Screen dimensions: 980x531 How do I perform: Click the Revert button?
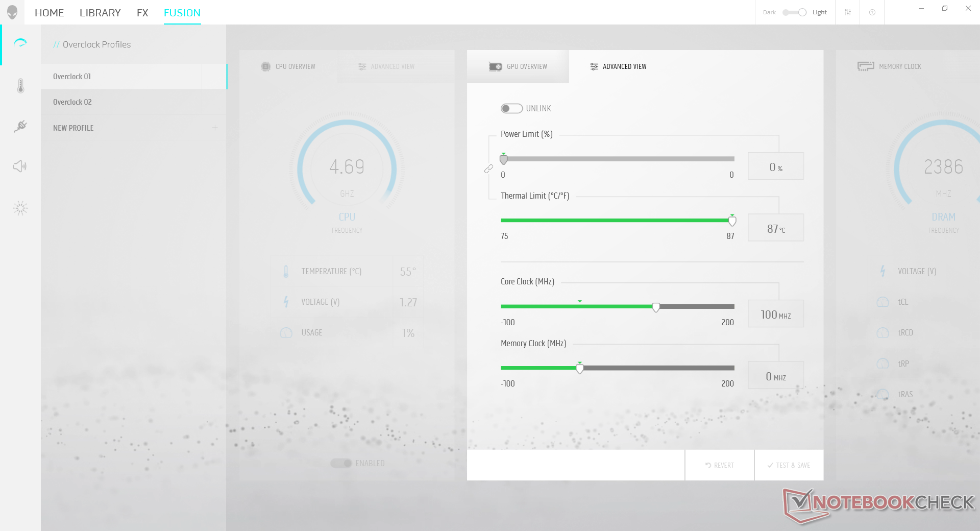coord(719,465)
